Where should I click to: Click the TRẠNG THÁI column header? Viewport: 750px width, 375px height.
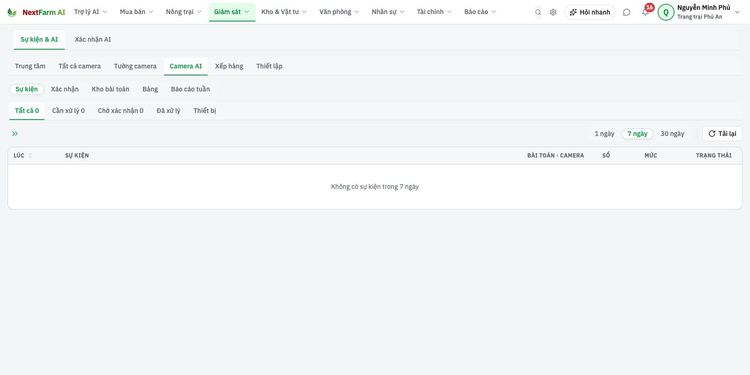pos(714,155)
